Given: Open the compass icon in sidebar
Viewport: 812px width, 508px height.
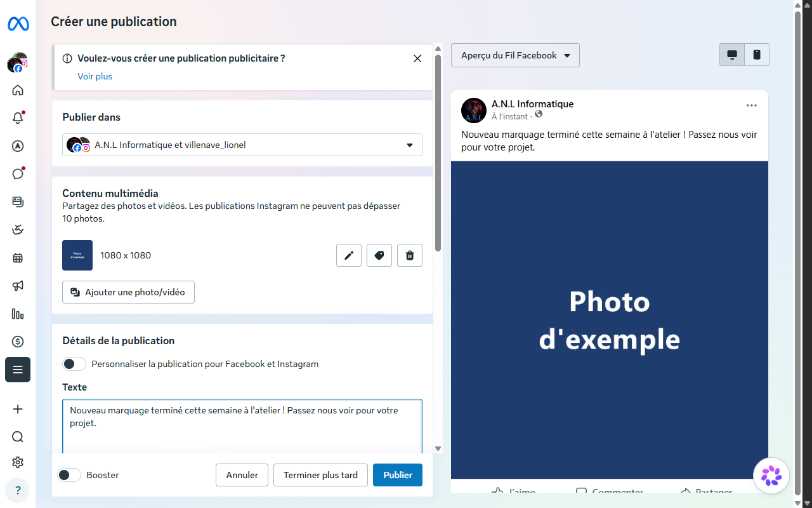Looking at the screenshot, I should click(18, 146).
